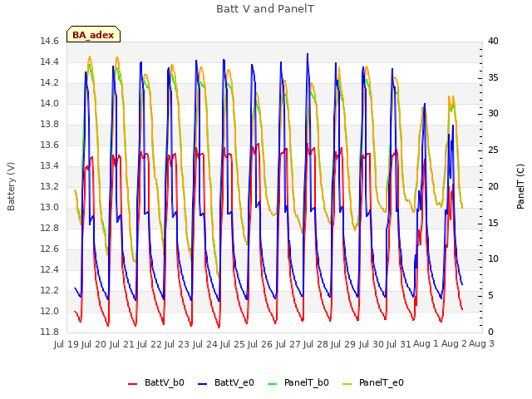
Task: Click the 'PanelT (C)' right axis label
Action: click(x=520, y=186)
